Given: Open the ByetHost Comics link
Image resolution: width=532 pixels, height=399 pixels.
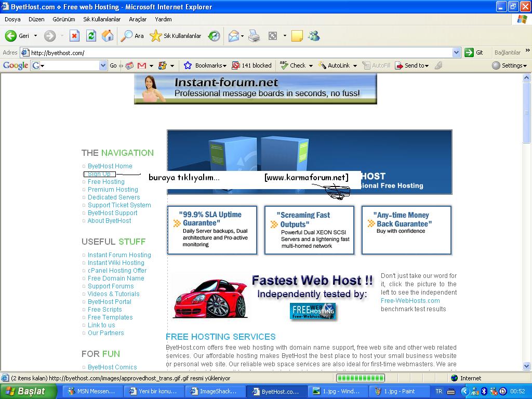Looking at the screenshot, I should (112, 367).
